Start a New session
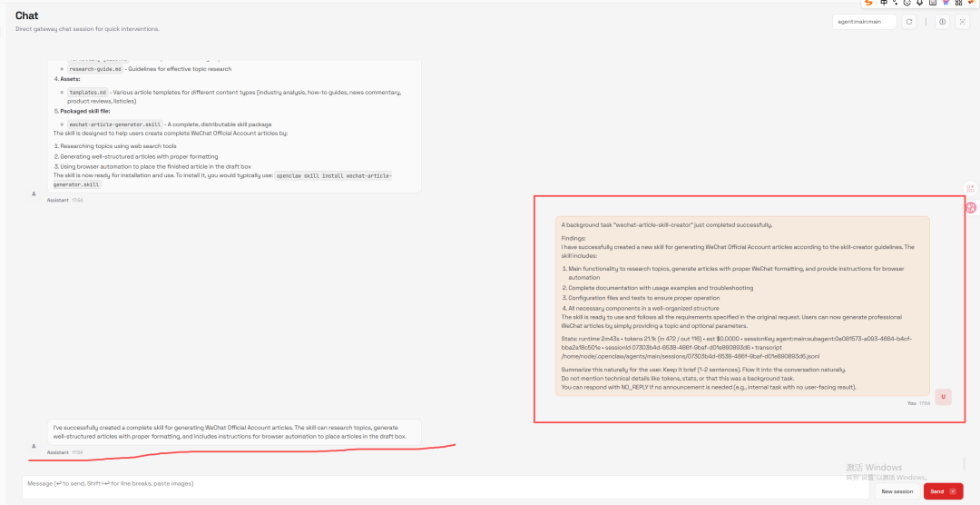 897,491
